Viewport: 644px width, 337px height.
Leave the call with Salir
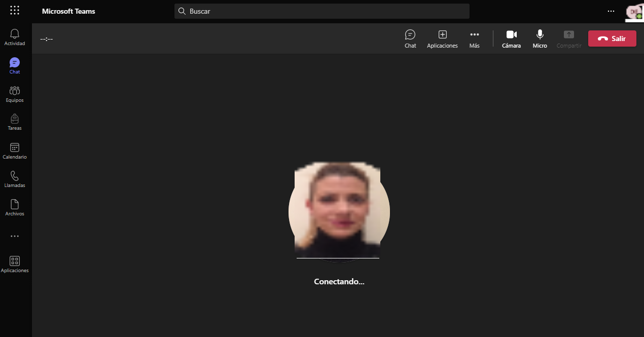(612, 39)
